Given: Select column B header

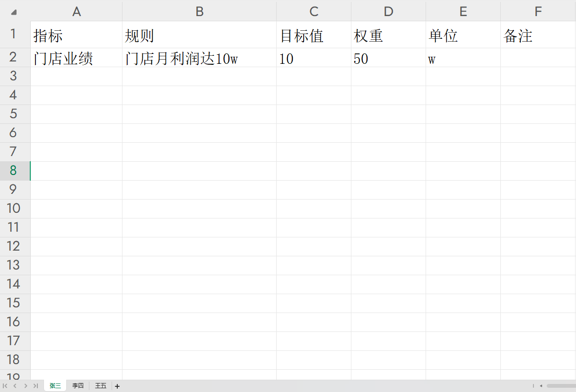Looking at the screenshot, I should (x=199, y=12).
